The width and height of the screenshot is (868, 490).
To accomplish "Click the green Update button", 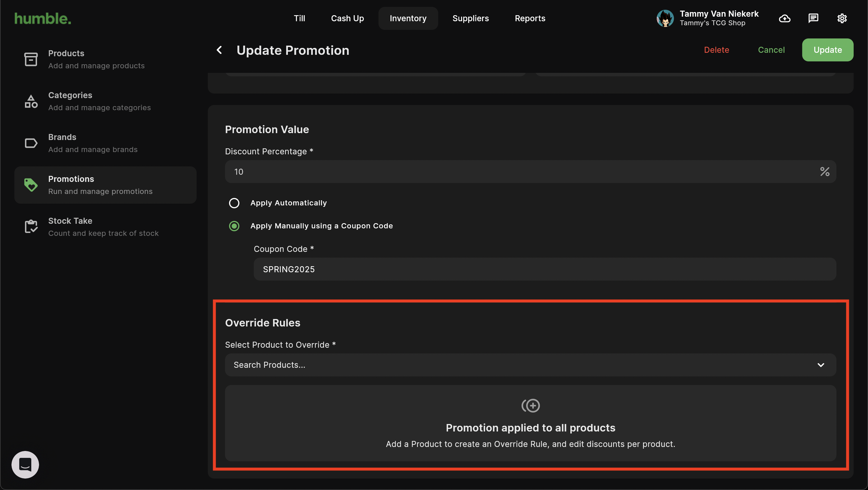I will [x=828, y=50].
